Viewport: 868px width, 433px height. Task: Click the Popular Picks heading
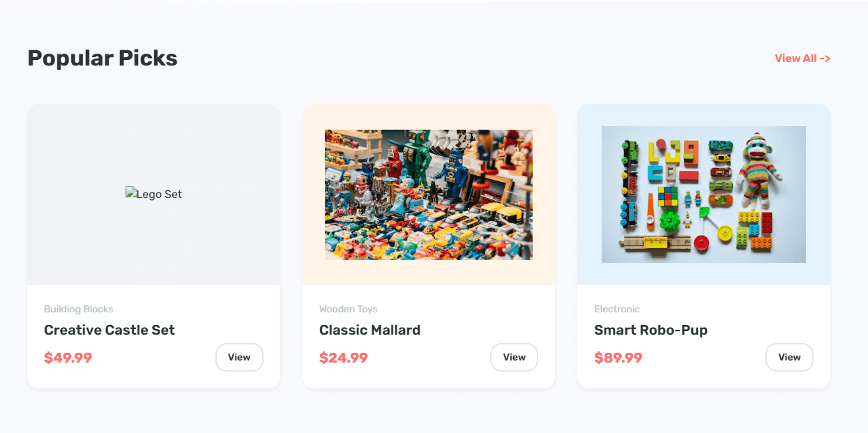(102, 58)
